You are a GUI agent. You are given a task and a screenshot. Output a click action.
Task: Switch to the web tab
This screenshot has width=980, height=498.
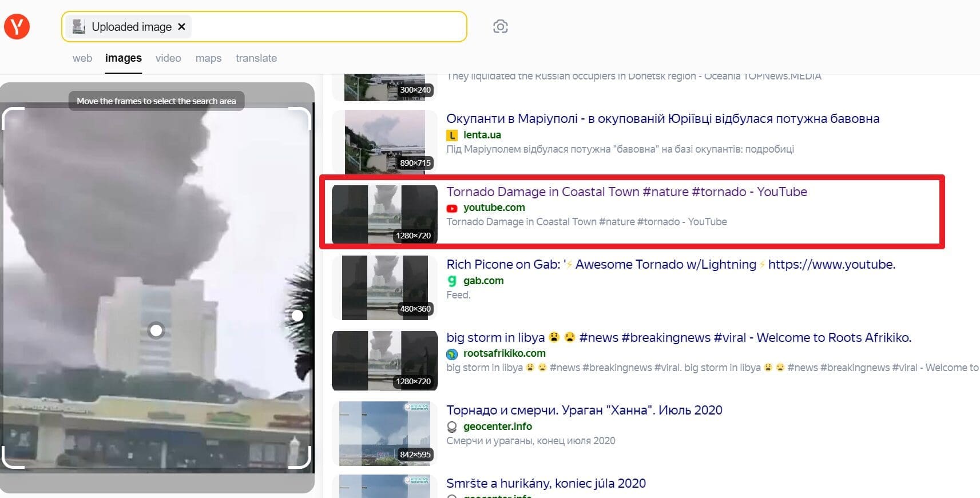(82, 58)
